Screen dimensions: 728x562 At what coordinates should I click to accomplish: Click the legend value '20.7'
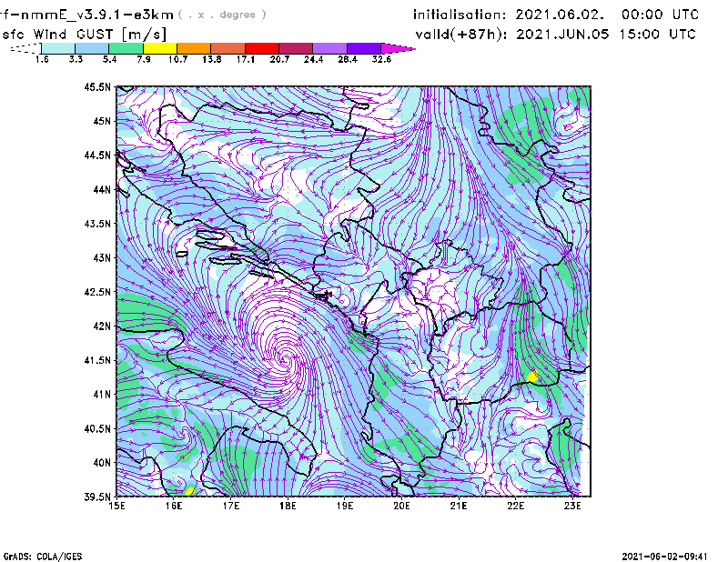point(279,59)
